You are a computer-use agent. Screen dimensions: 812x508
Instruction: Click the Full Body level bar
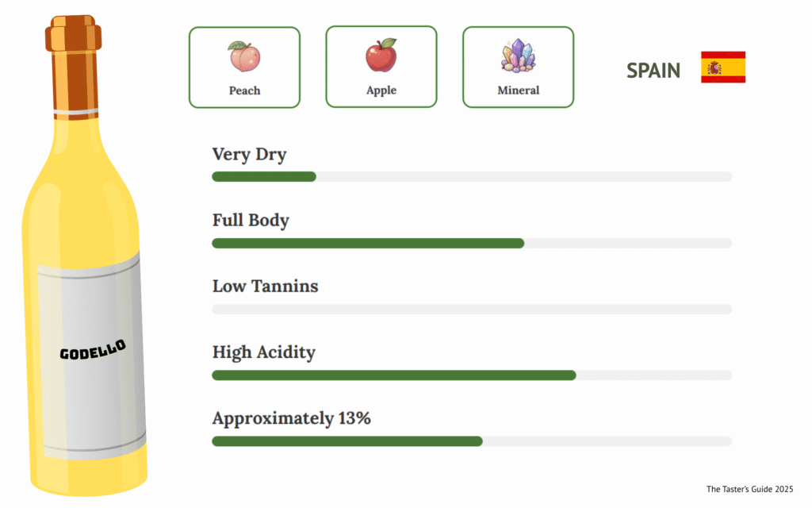tap(472, 243)
